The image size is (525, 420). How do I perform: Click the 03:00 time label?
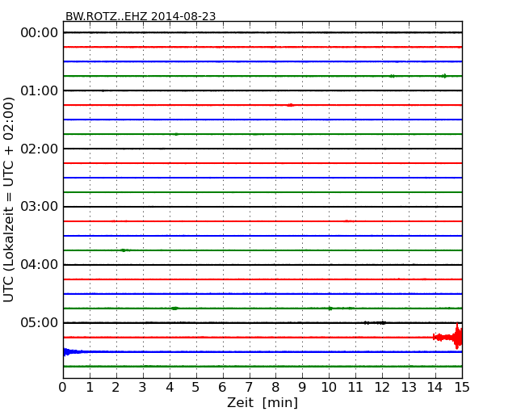click(x=40, y=207)
